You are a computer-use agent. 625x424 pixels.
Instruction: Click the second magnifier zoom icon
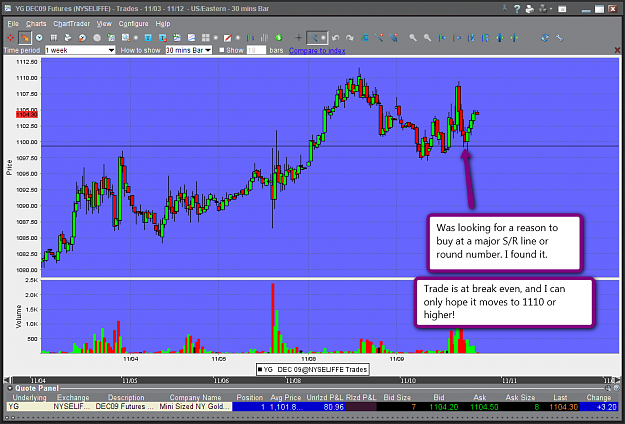pos(427,38)
